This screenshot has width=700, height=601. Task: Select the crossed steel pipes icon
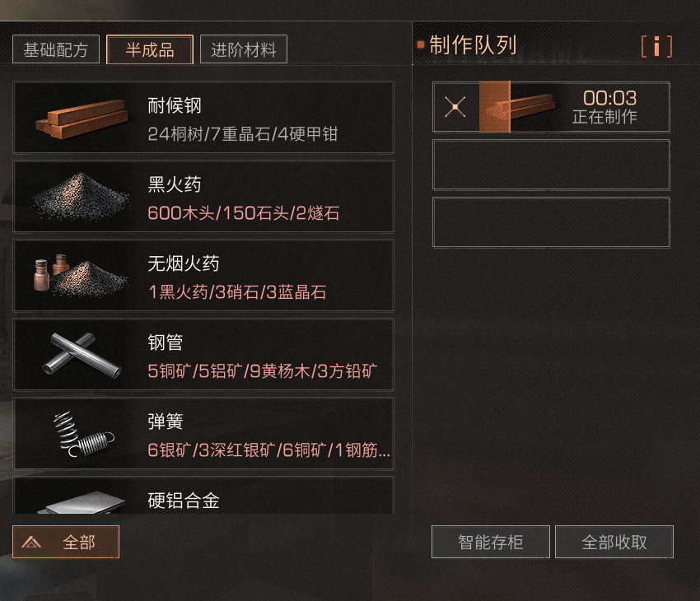pyautogui.click(x=82, y=355)
